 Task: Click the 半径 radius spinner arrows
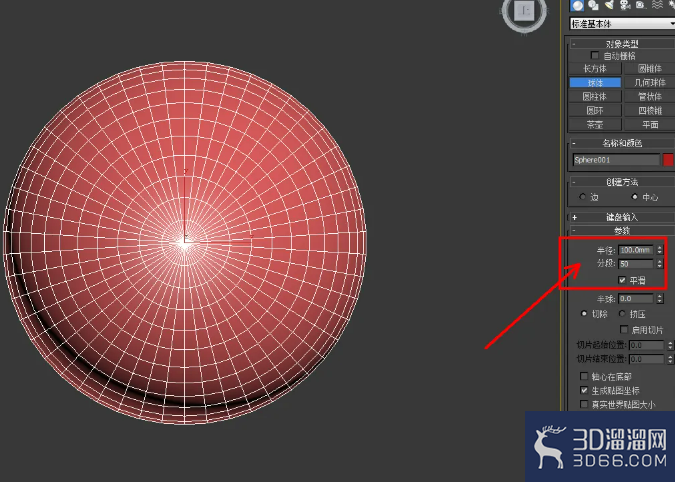[x=660, y=250]
